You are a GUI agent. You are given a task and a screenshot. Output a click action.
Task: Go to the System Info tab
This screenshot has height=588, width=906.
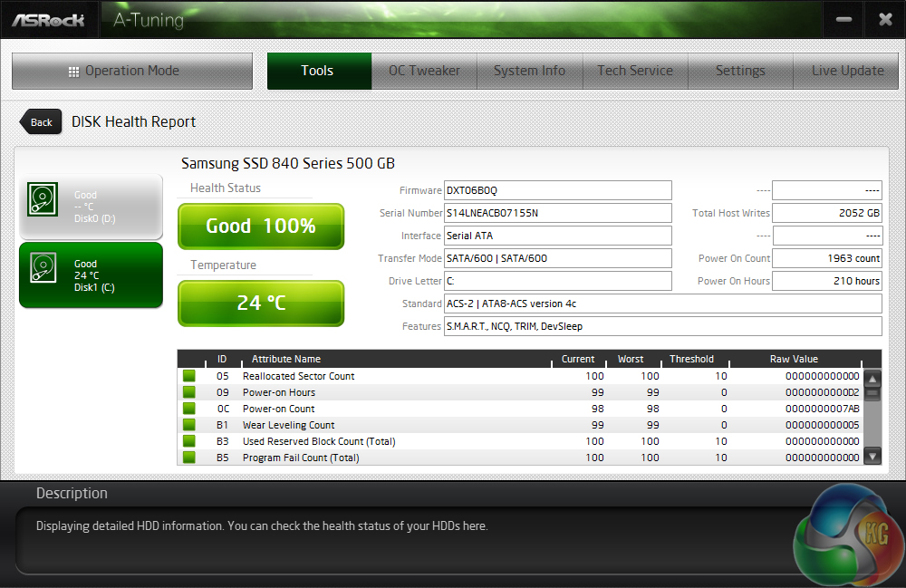point(530,71)
